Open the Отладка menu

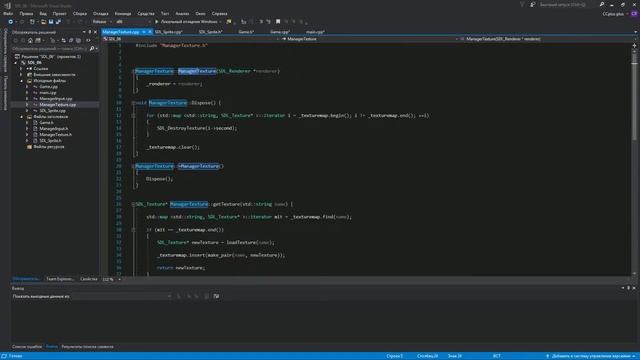coord(100,13)
